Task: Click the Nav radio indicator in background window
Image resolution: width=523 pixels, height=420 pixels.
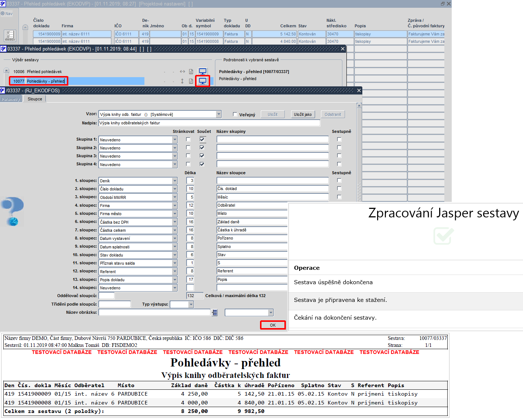Action: click(x=3, y=14)
